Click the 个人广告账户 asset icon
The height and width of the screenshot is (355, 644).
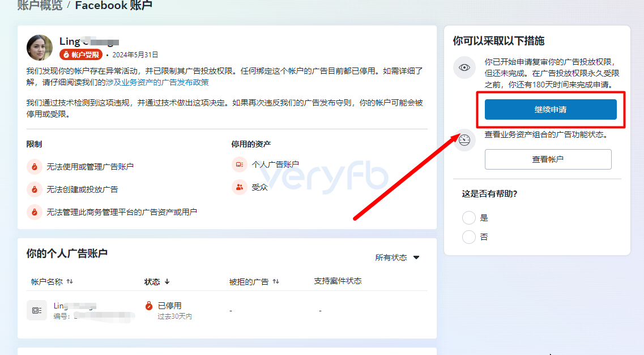(239, 164)
